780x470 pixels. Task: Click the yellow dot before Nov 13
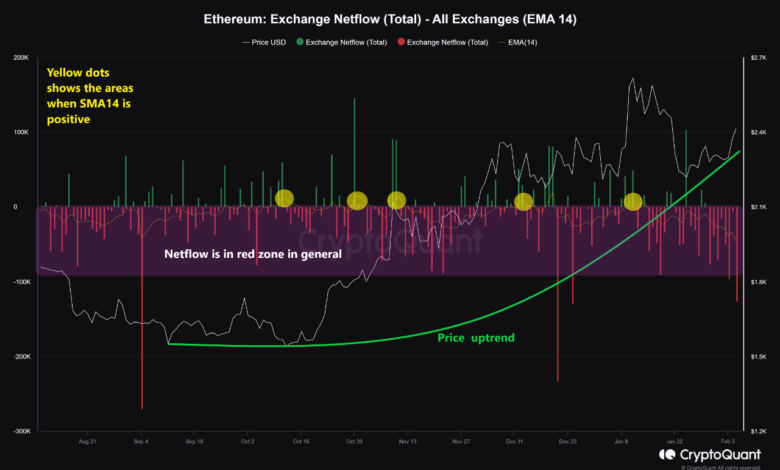[396, 200]
